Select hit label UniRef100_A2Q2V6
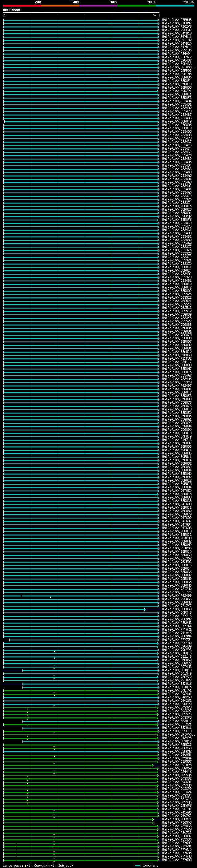This screenshot has height=868, width=197. (177, 26)
